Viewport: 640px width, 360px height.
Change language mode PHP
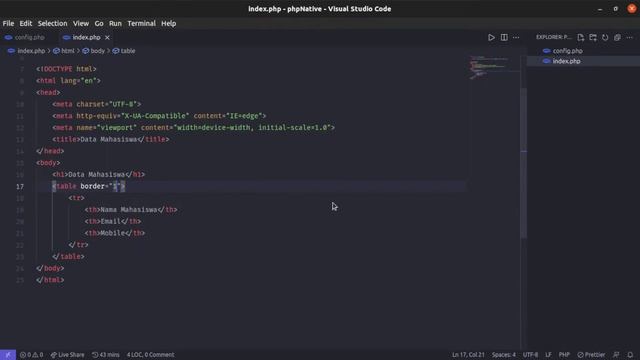(x=564, y=355)
